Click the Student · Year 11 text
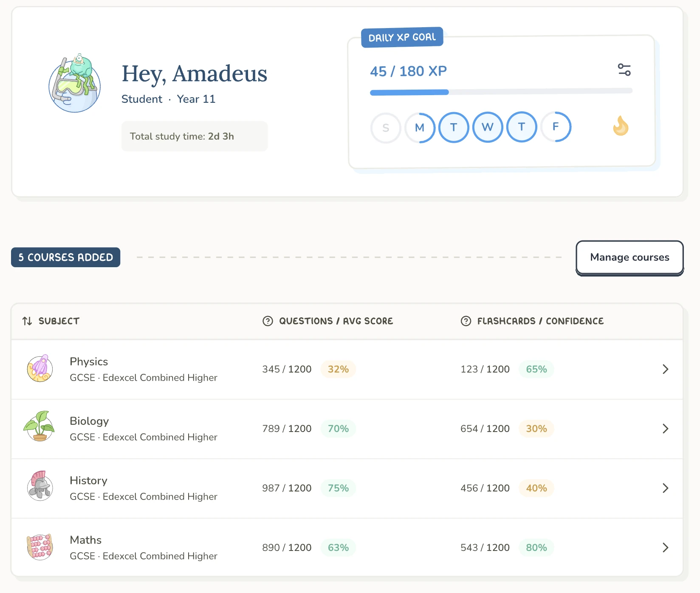Screen dimensions: 700x593 click(168, 99)
